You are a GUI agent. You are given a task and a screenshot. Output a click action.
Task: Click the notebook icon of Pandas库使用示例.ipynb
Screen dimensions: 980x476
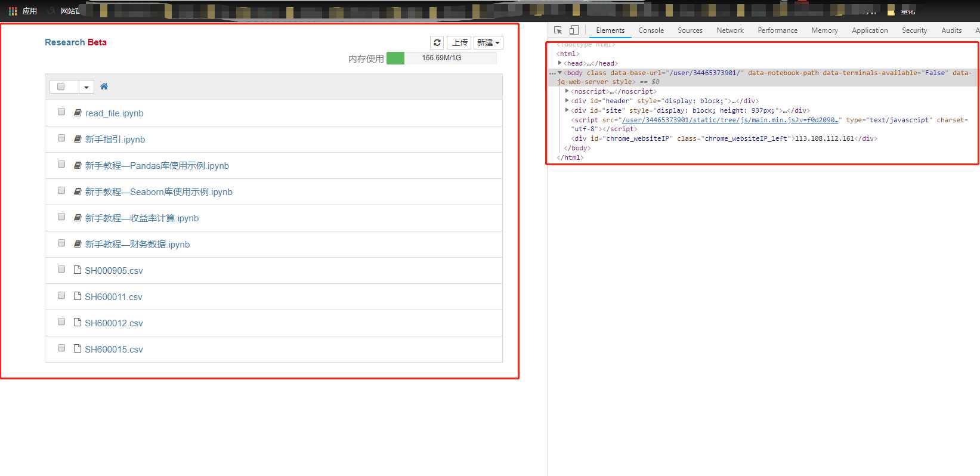pos(78,165)
